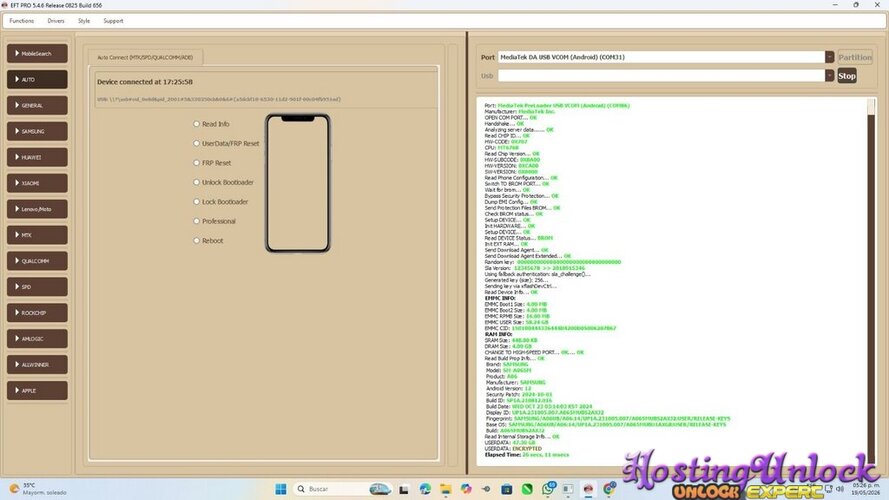Open the MobileSearch section in sidebar

[x=37, y=53]
